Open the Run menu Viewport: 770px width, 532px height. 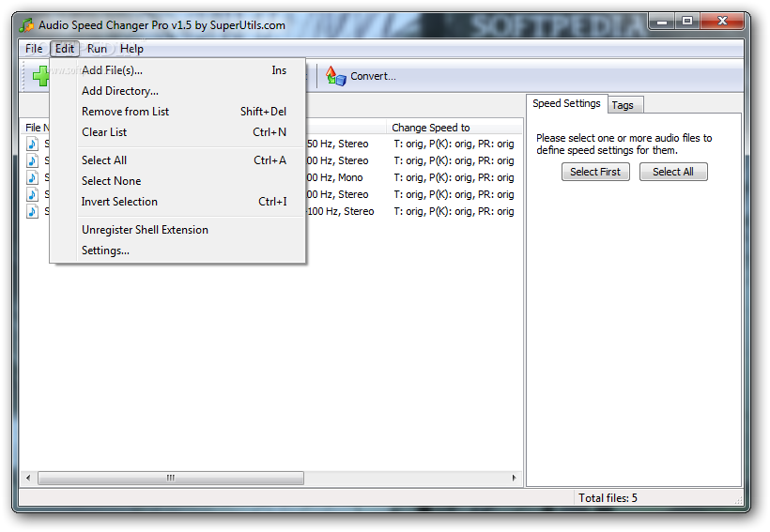pos(97,49)
